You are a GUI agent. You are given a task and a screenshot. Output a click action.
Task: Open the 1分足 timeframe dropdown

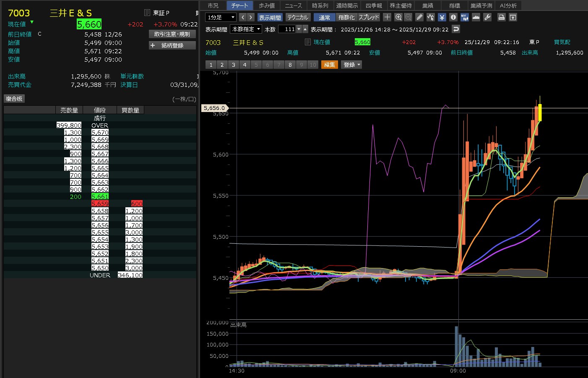[221, 17]
